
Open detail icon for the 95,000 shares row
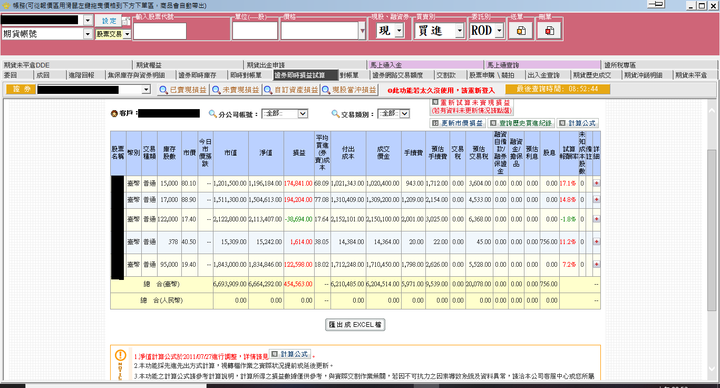pos(596,264)
